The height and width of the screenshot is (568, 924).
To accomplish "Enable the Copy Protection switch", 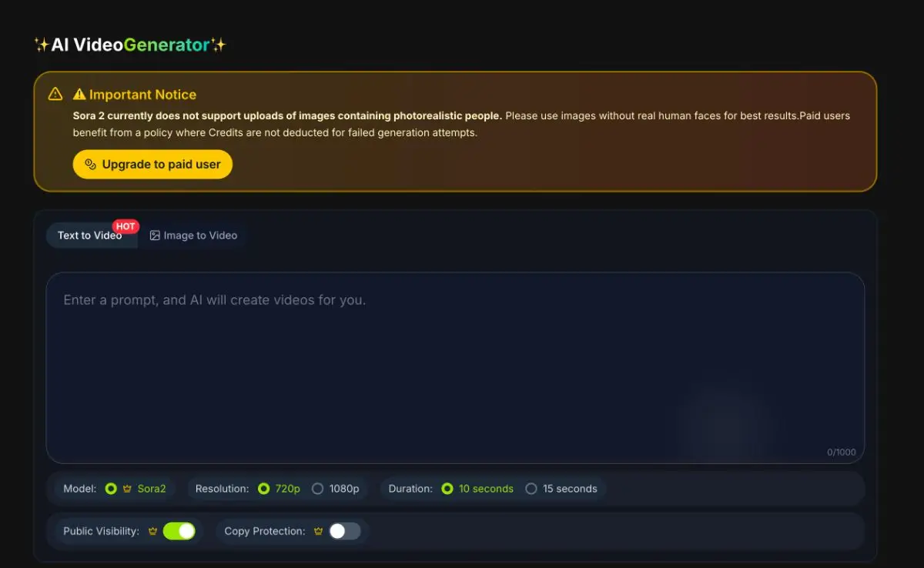I will click(x=344, y=531).
